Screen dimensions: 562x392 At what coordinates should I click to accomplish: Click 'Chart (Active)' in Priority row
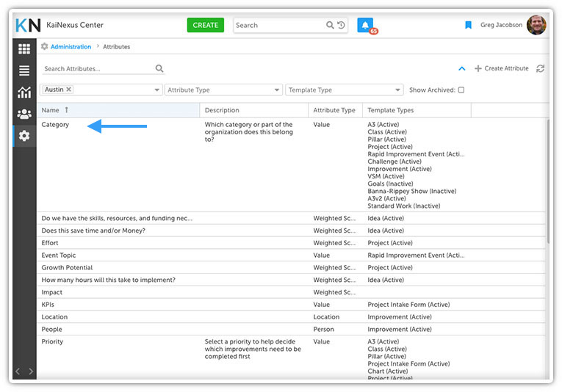tap(387, 371)
